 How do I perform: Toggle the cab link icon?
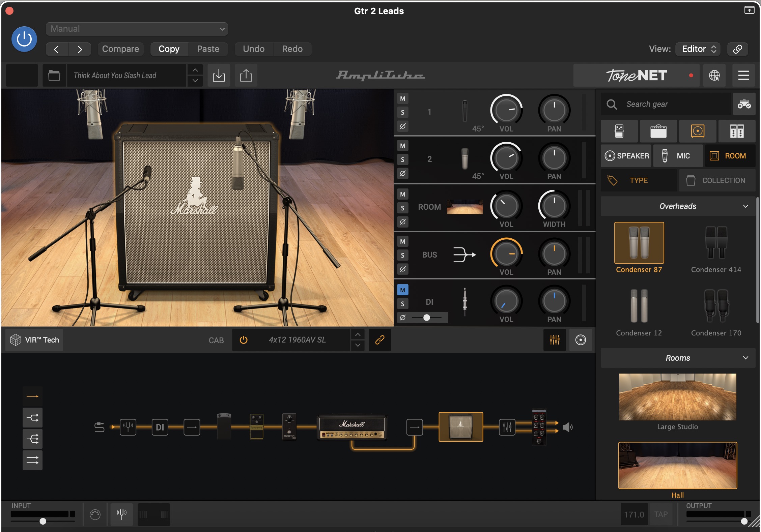coord(380,340)
